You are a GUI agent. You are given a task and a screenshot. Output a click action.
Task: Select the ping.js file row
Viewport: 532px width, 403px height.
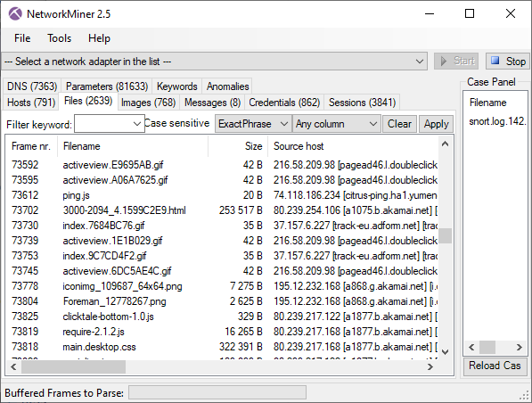pyautogui.click(x=222, y=195)
